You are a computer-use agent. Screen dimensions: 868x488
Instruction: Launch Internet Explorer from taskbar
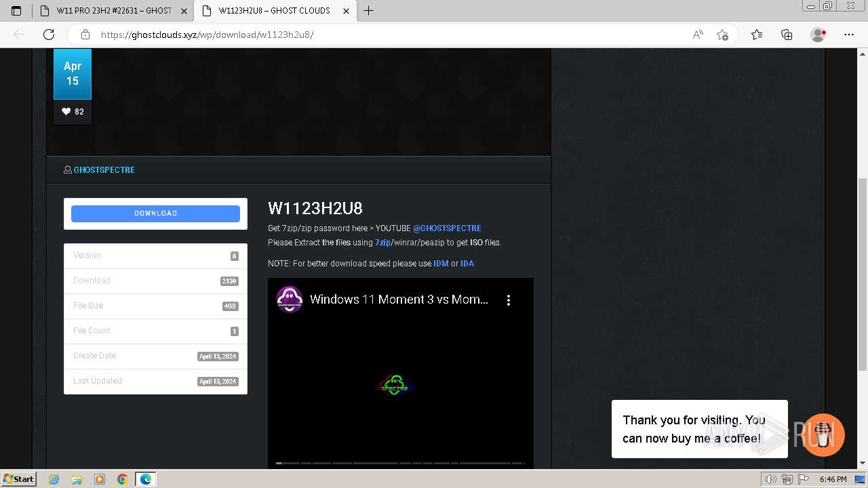click(54, 479)
